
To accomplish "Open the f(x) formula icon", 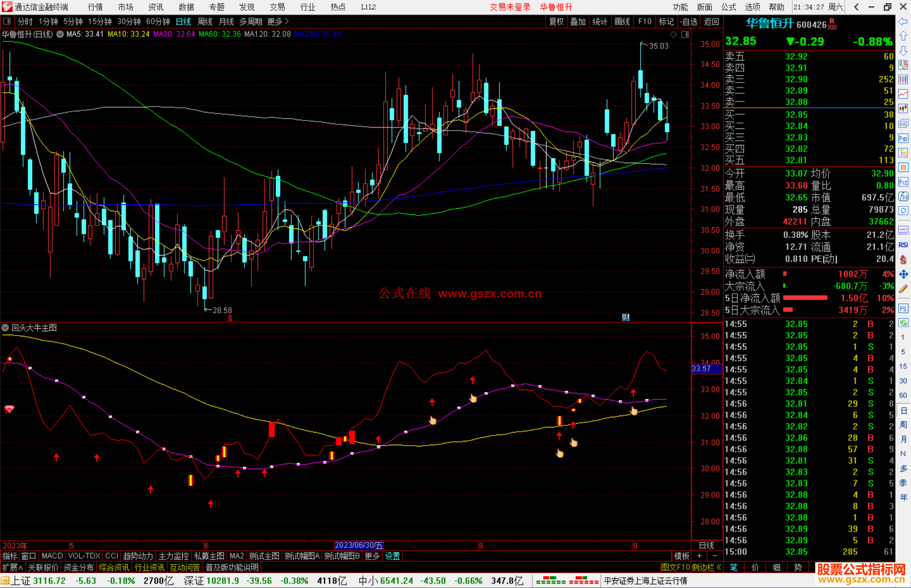I will coord(903,197).
